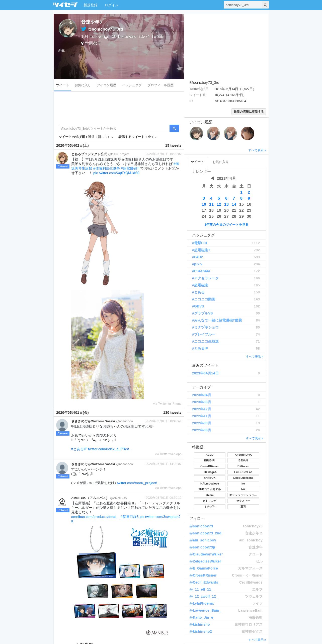Open hashtag #P4U2
Screen dimensions: 322x644
pyautogui.click(x=197, y=257)
